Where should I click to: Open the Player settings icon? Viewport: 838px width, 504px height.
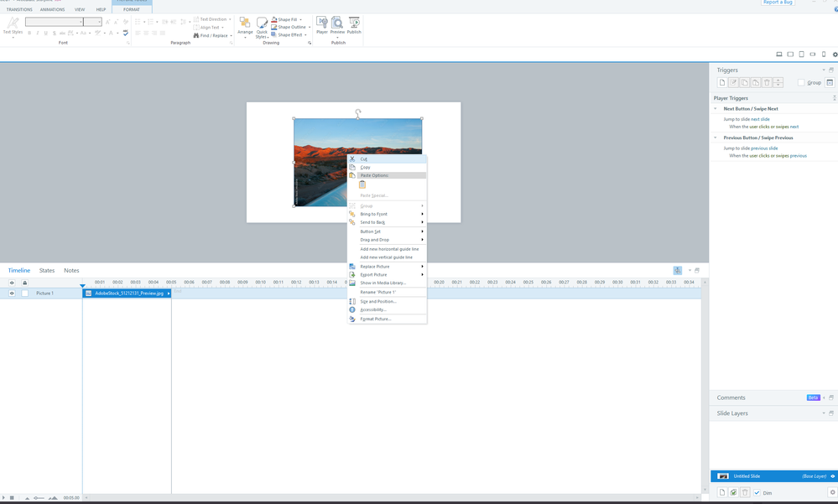(321, 24)
